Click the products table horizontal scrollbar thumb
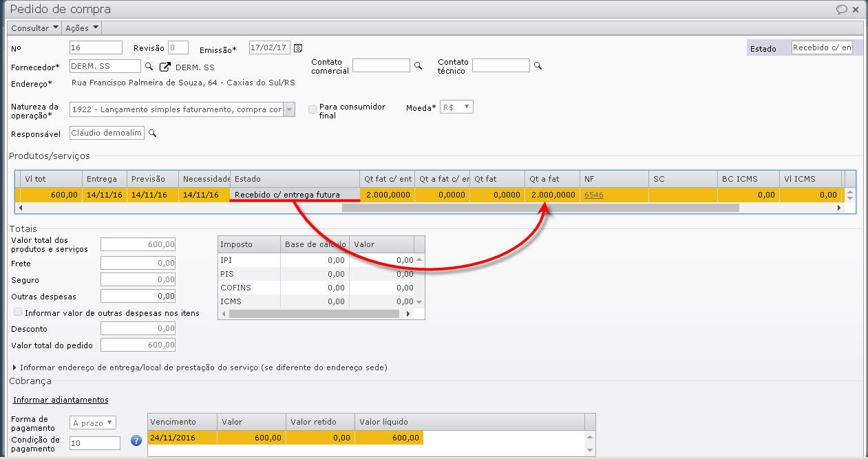The image size is (868, 459). pos(540,207)
